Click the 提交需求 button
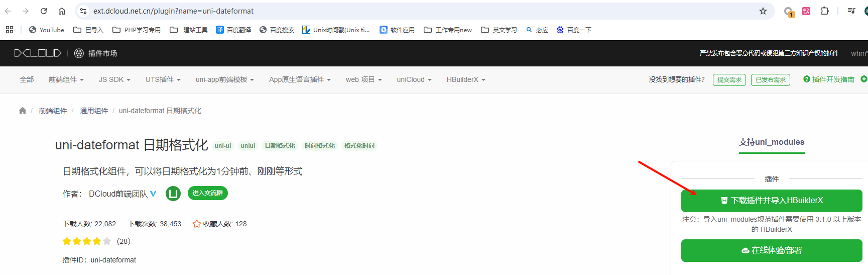Screen dimensions: 868x275 point(729,80)
